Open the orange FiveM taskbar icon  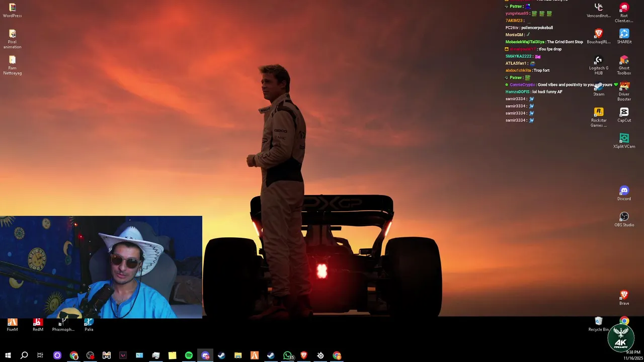(x=255, y=355)
